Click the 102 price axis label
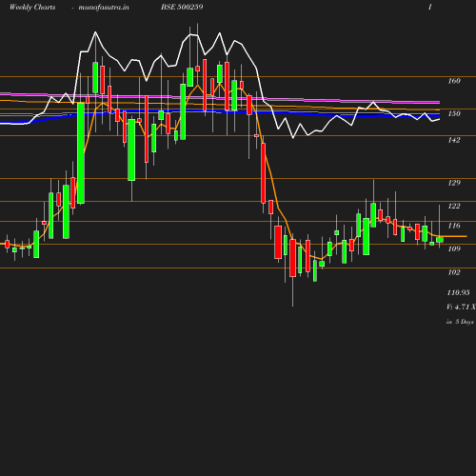The width and height of the screenshot is (476, 476). [x=454, y=272]
